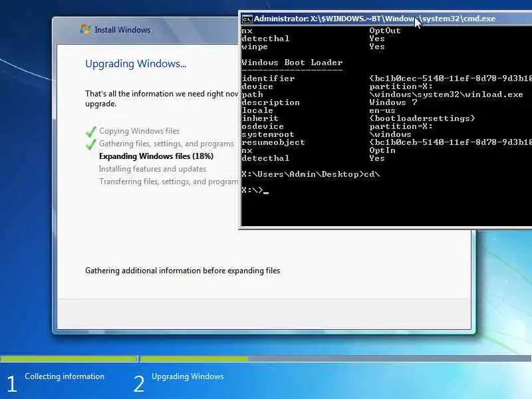
Task: Click the Windows flag icon in Install Windows
Action: pos(85,29)
